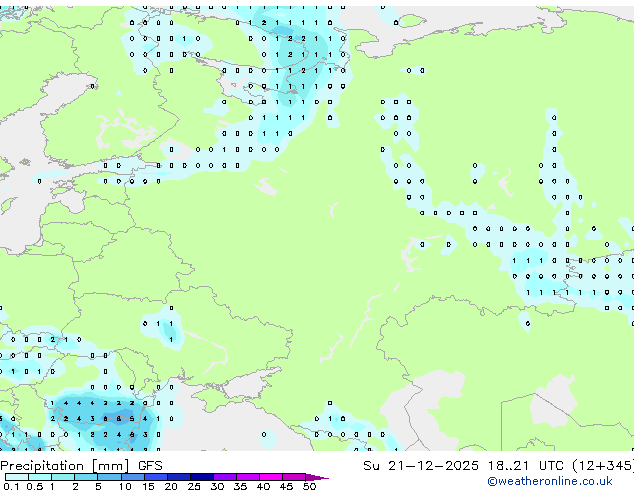634x490 pixels.
Task: Choose the 15–20 mm blue legend swatch
Action: tap(156, 477)
